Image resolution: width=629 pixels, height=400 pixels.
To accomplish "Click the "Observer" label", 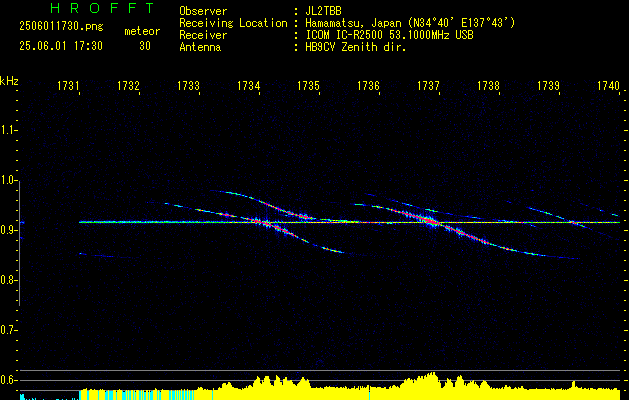I will pyautogui.click(x=203, y=11).
